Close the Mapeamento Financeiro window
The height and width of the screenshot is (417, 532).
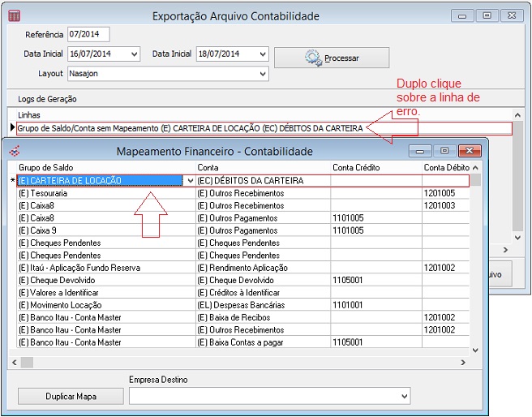coord(470,151)
